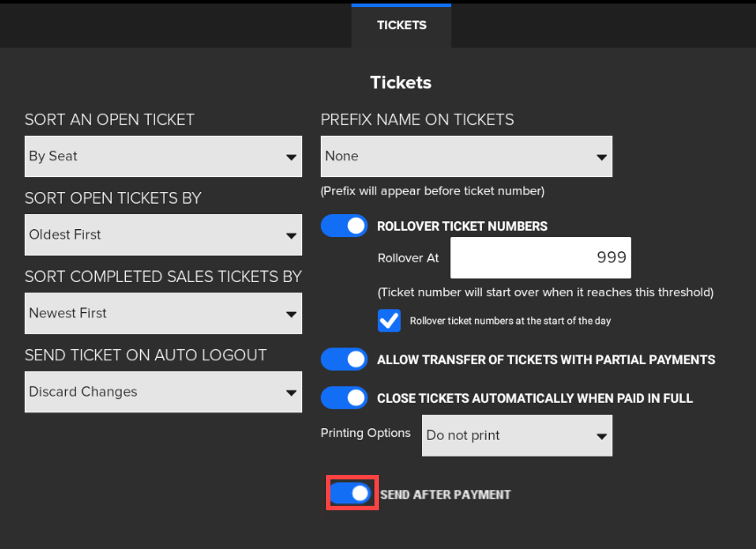
Task: Toggle the Send After Payment switch
Action: (352, 493)
